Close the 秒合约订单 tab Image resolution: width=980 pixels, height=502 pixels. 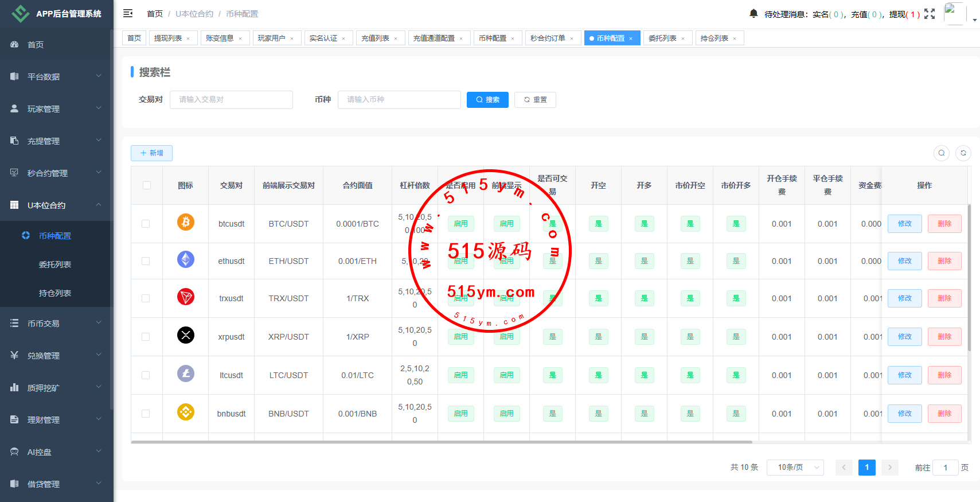click(572, 38)
